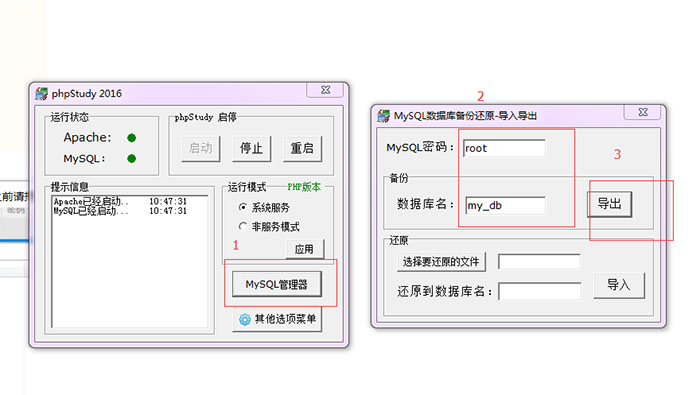The width and height of the screenshot is (700, 395).
Task: Export database with 导出 button
Action: (x=609, y=204)
